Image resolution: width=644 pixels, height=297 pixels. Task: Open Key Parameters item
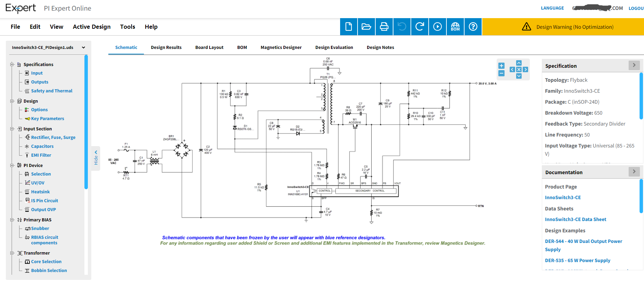48,119
